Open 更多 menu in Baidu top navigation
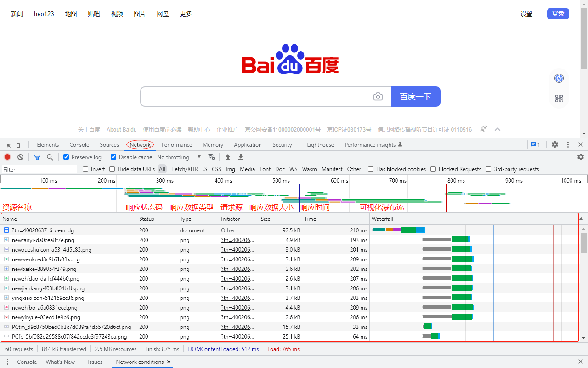Viewport: 588px width, 368px height. [186, 14]
